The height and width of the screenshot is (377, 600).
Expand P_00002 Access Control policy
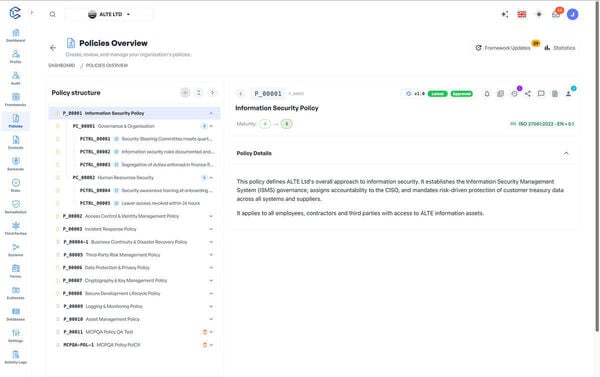(x=211, y=216)
